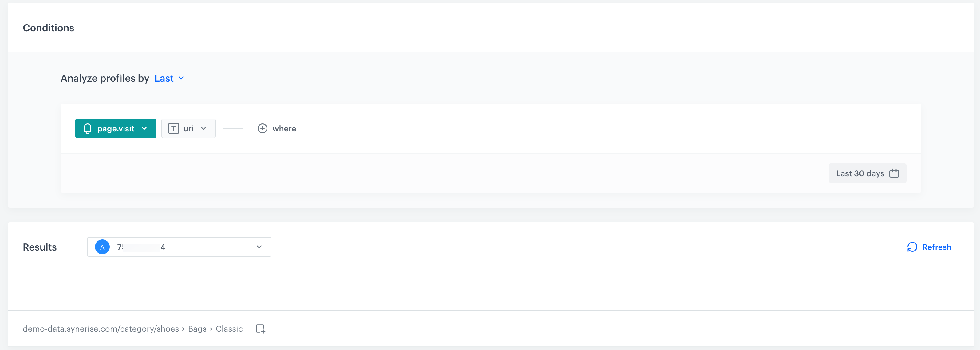Click the text type T icon for uri
Screen dimensions: 980x350
(x=173, y=129)
